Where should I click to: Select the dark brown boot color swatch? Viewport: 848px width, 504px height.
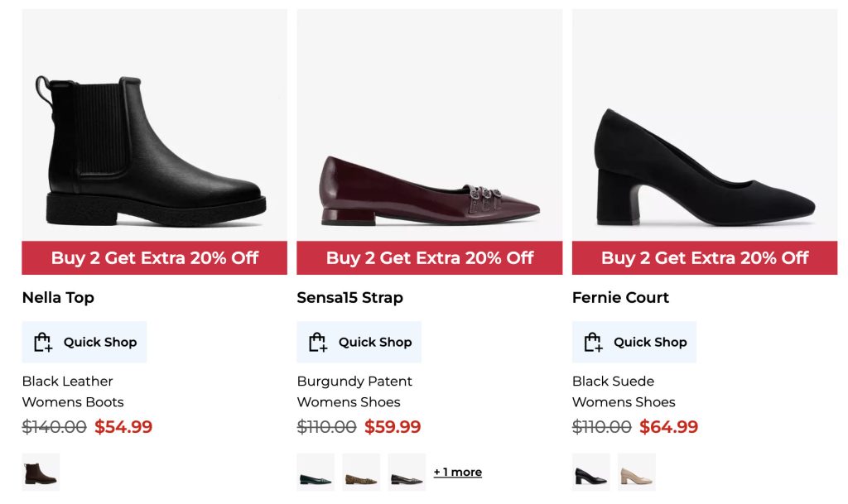tap(41, 473)
